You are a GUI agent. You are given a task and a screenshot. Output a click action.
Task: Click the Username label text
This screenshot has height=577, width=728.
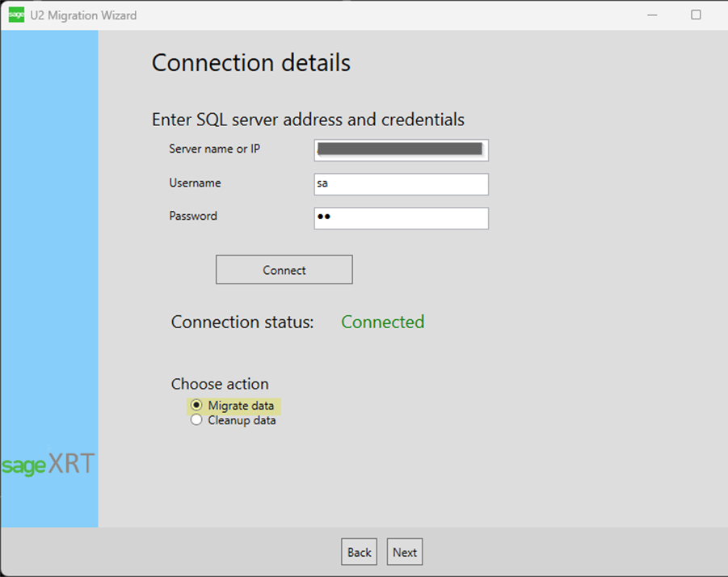(195, 183)
